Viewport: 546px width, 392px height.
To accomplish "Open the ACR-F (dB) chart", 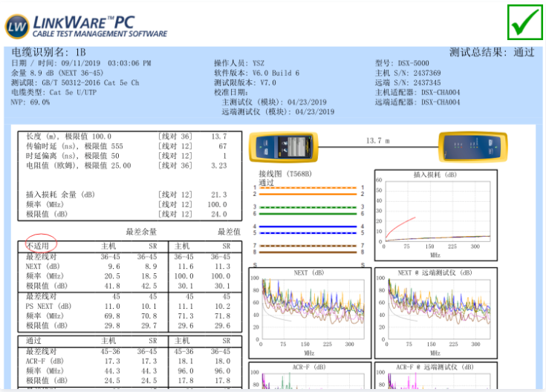I will tap(310, 376).
